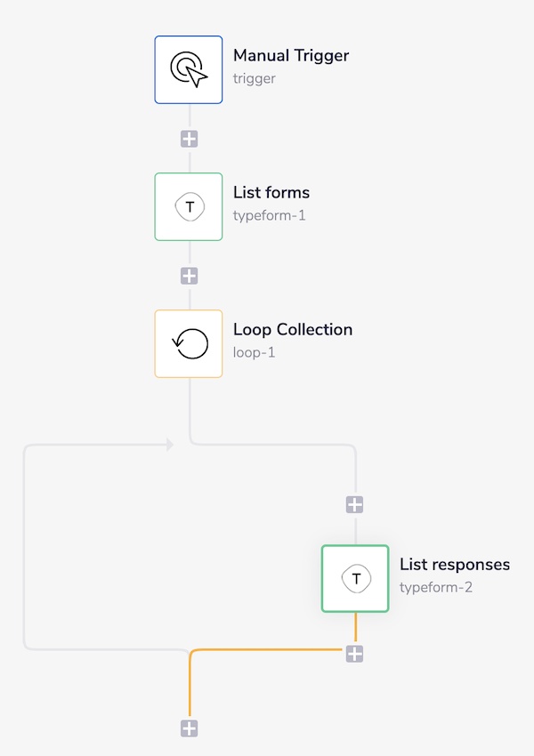Click the "List responses" step title
Viewport: 534px width, 756px height.
pyautogui.click(x=455, y=565)
